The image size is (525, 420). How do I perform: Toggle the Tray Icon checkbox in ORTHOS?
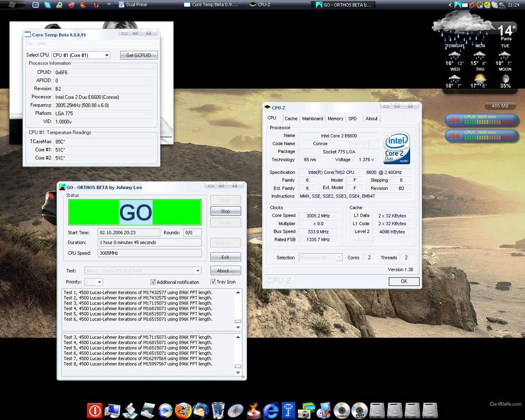point(213,282)
